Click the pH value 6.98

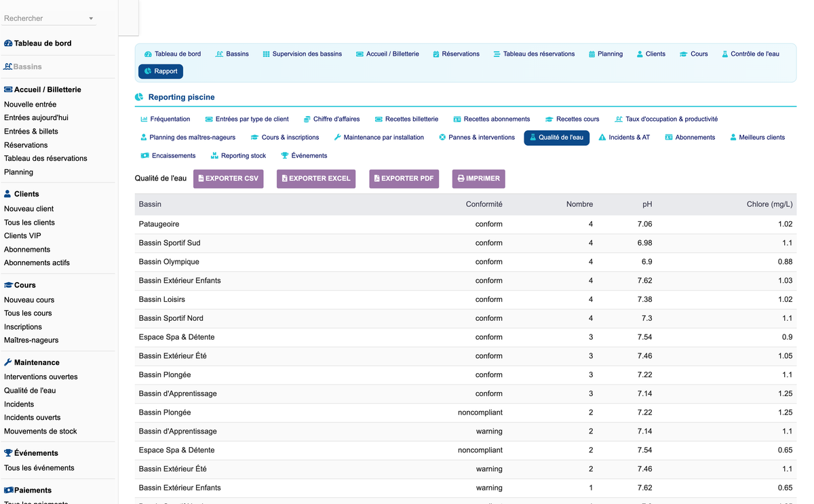[x=644, y=243]
